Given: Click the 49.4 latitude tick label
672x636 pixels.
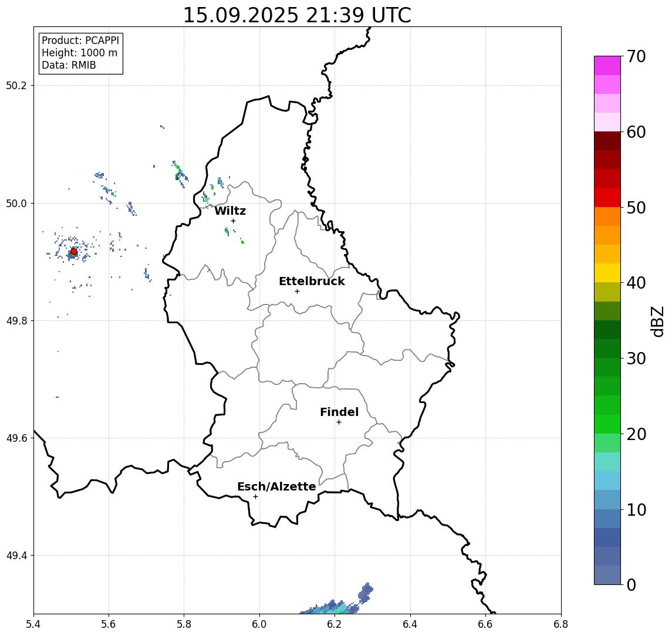Looking at the screenshot, I should pyautogui.click(x=16, y=556).
